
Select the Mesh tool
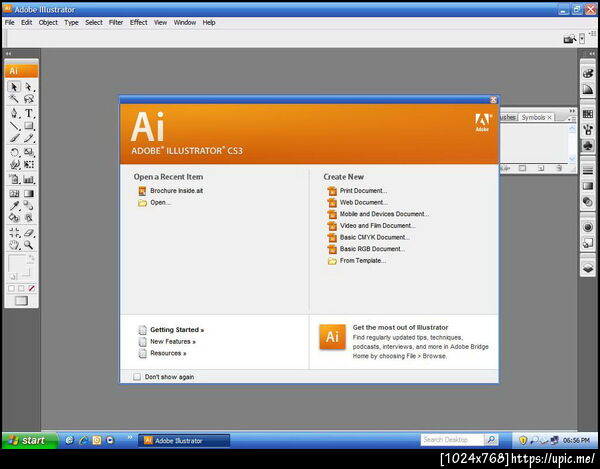(x=14, y=194)
